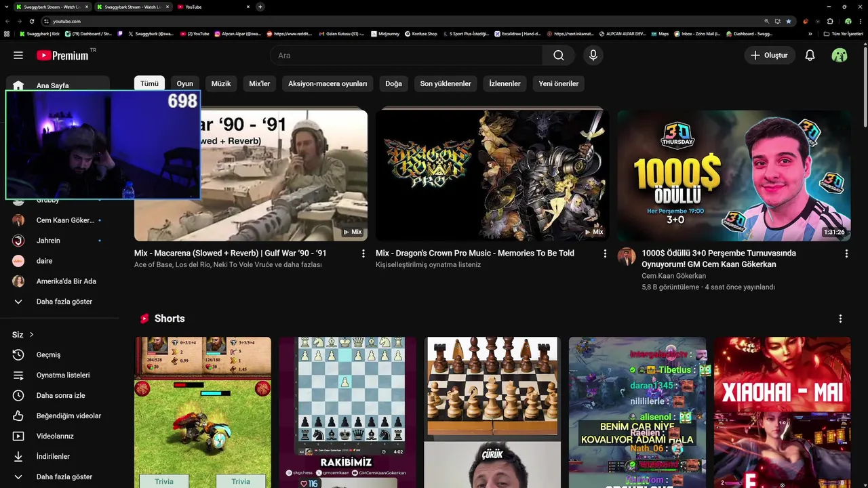Screen dimensions: 868x488
Task: Click the zoom magnifier in the address bar
Action: coord(766,21)
